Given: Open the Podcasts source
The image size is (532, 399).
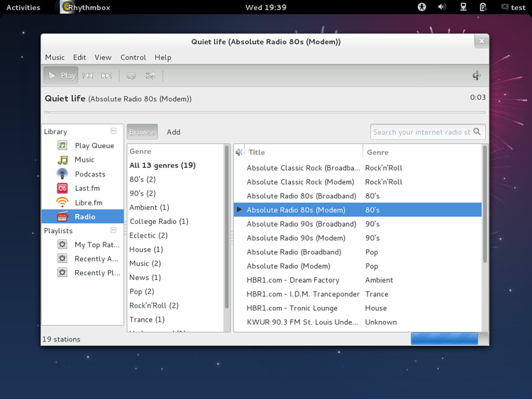Looking at the screenshot, I should [x=89, y=174].
